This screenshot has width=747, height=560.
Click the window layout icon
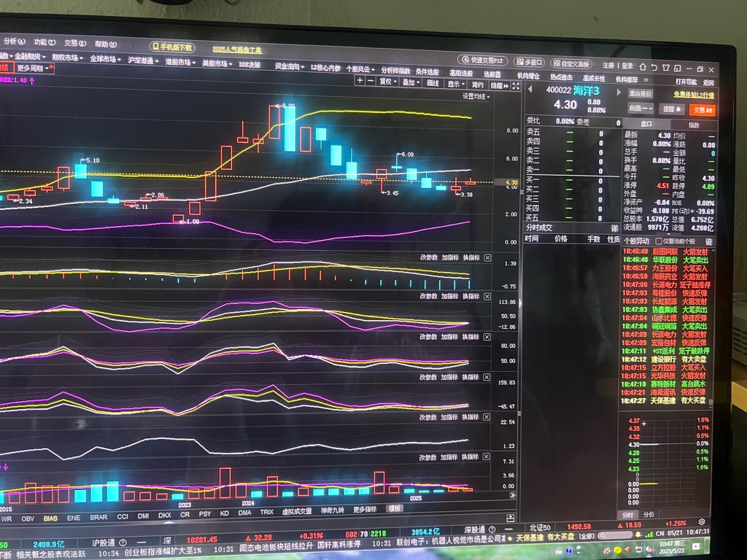coord(677,68)
